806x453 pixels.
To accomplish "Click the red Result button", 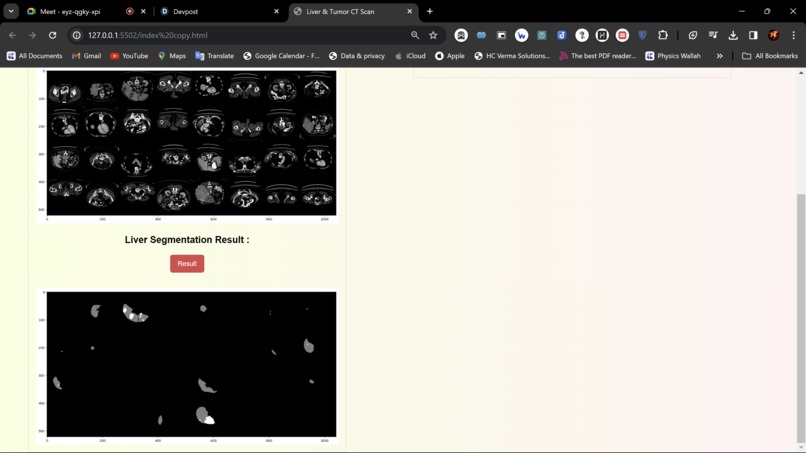I will coord(187,263).
